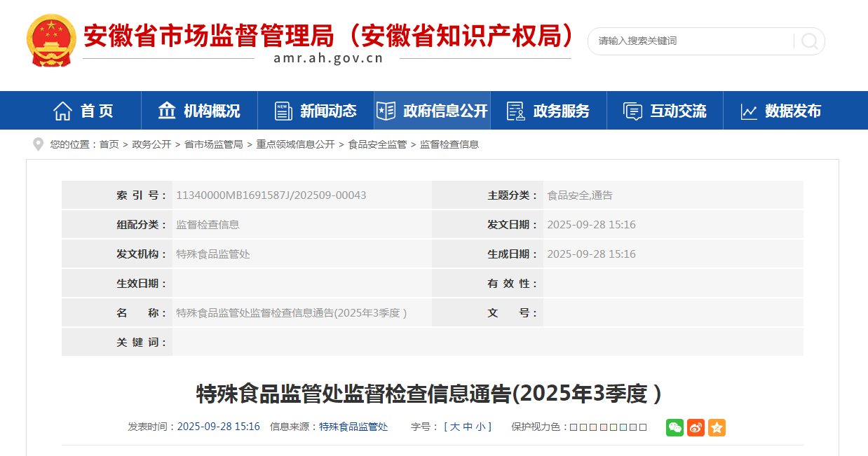
Task: Set font size to 中 (medium)
Action: pos(468,427)
